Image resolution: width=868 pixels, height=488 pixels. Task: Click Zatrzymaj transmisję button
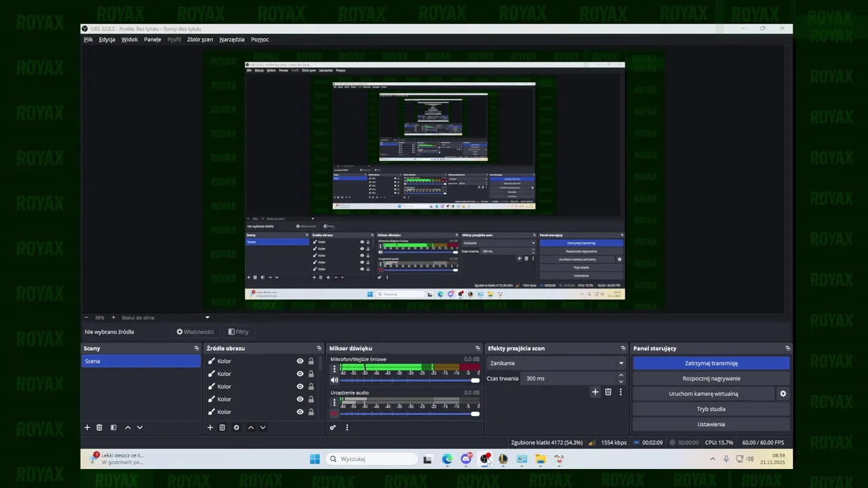pos(711,363)
